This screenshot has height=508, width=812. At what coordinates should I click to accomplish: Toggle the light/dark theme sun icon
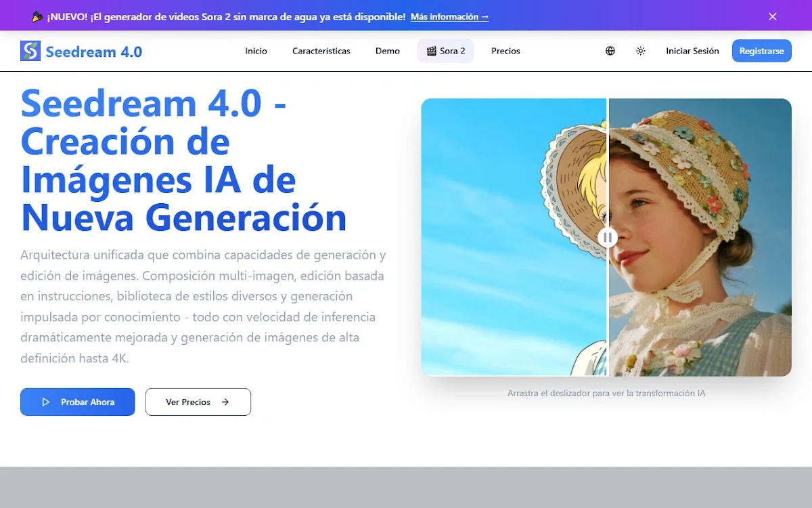point(641,51)
